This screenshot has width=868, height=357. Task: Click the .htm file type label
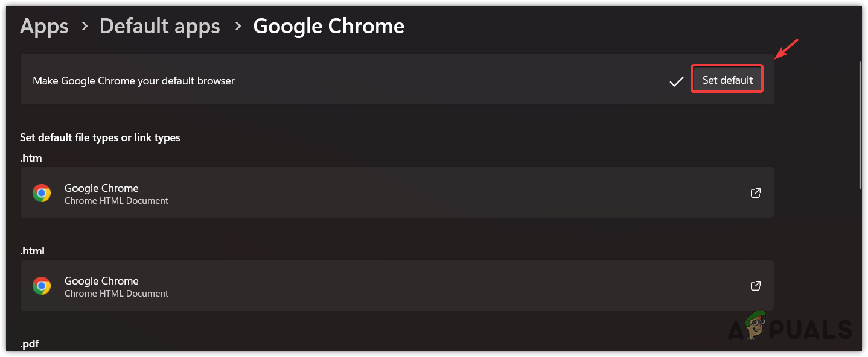(x=31, y=158)
